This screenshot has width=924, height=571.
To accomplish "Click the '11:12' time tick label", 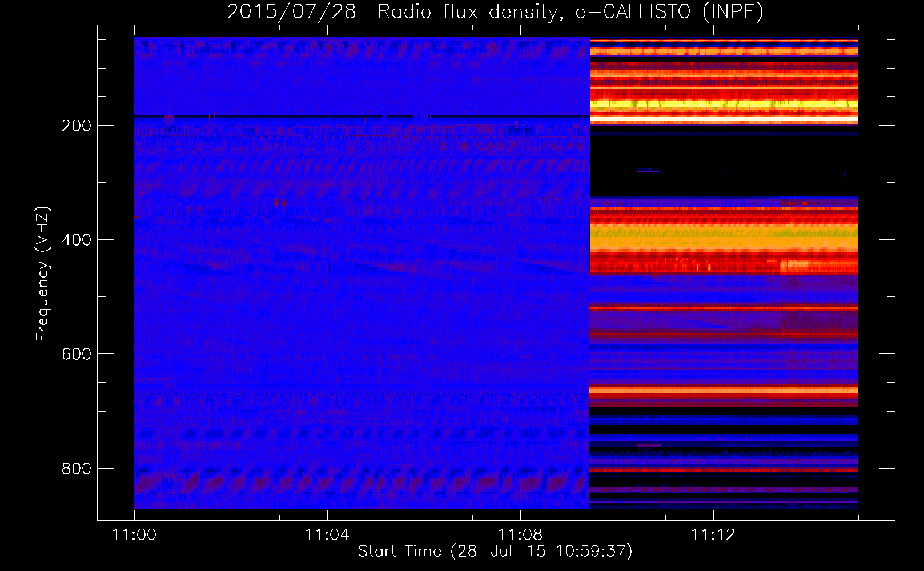I will [x=713, y=534].
